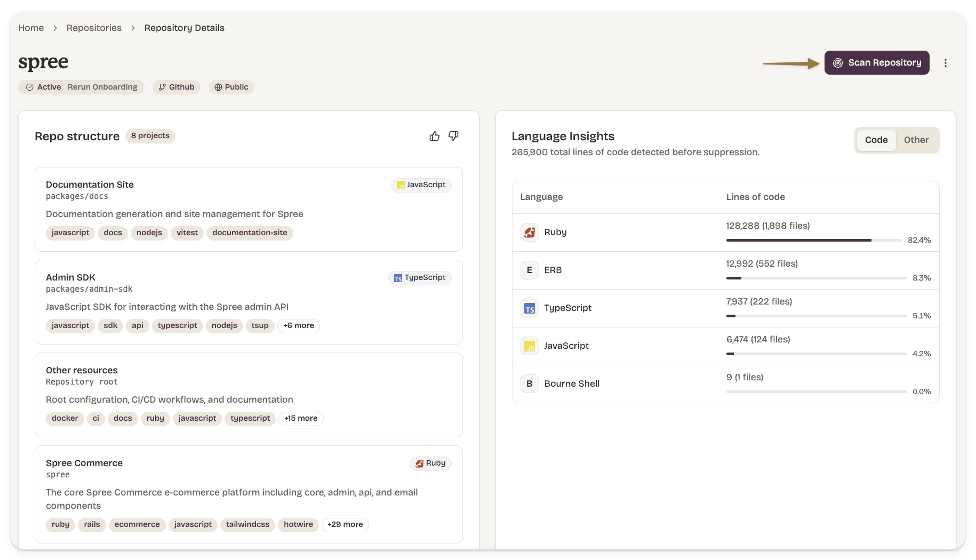Click the ERB letter icon
This screenshot has width=976, height=560.
click(x=530, y=270)
